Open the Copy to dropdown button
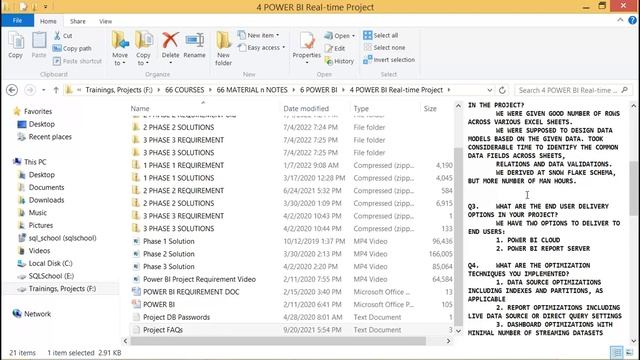The height and width of the screenshot is (360, 640). click(x=143, y=48)
